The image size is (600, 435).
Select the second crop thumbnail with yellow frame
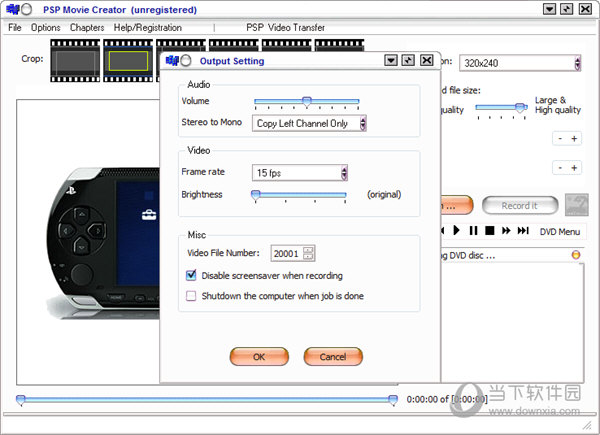128,60
